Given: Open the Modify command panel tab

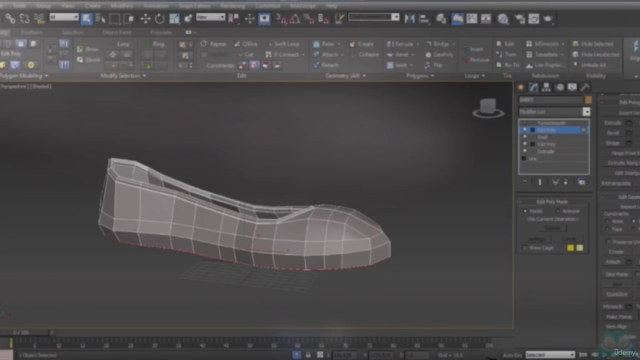Looking at the screenshot, I should [533, 87].
